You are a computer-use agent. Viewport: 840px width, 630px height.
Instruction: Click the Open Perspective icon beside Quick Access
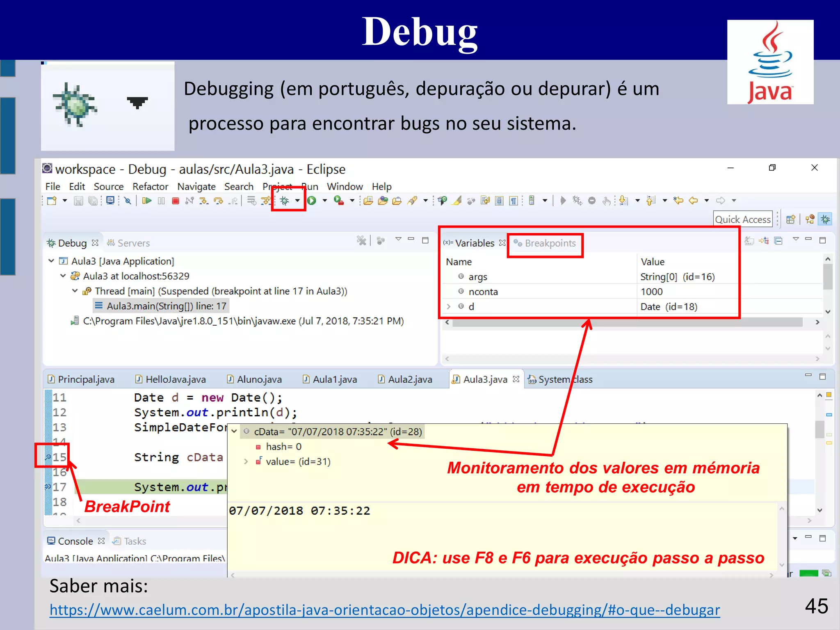[791, 219]
